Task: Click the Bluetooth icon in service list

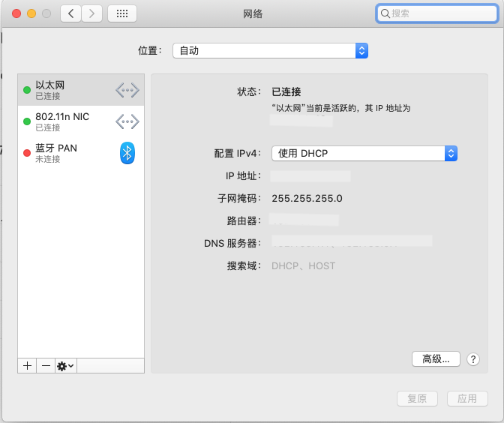Action: pyautogui.click(x=127, y=153)
